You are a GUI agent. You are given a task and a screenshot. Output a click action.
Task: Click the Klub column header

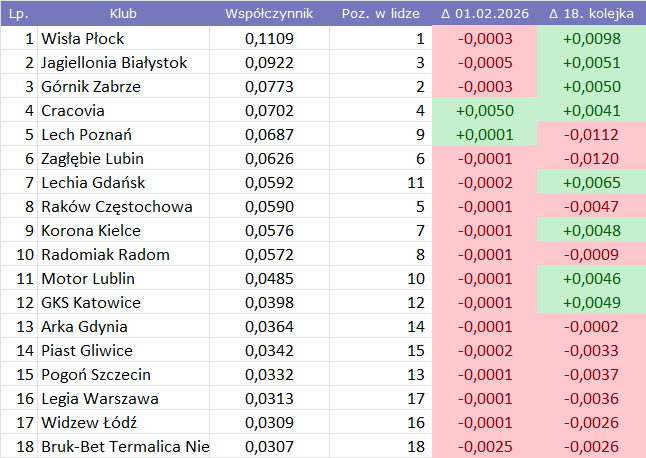123,14
